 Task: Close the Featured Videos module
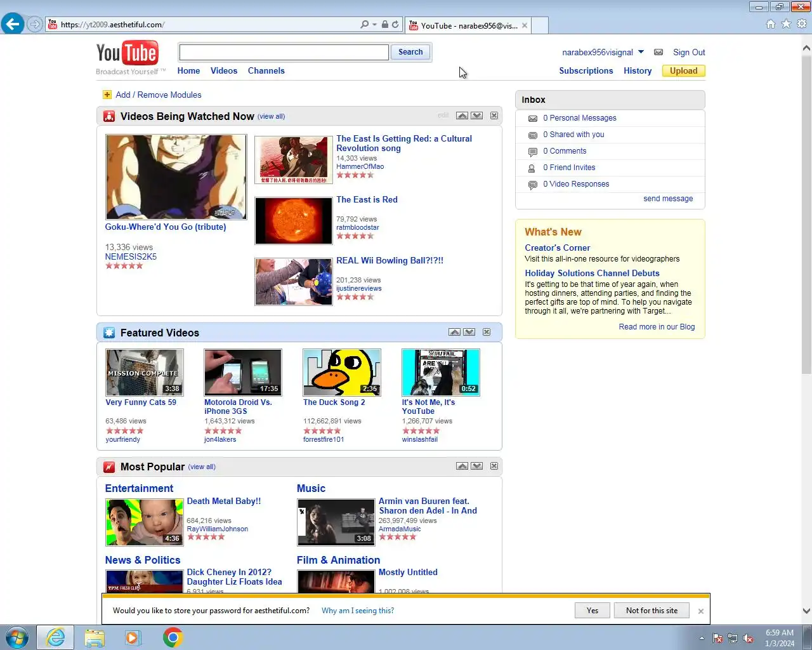point(487,332)
